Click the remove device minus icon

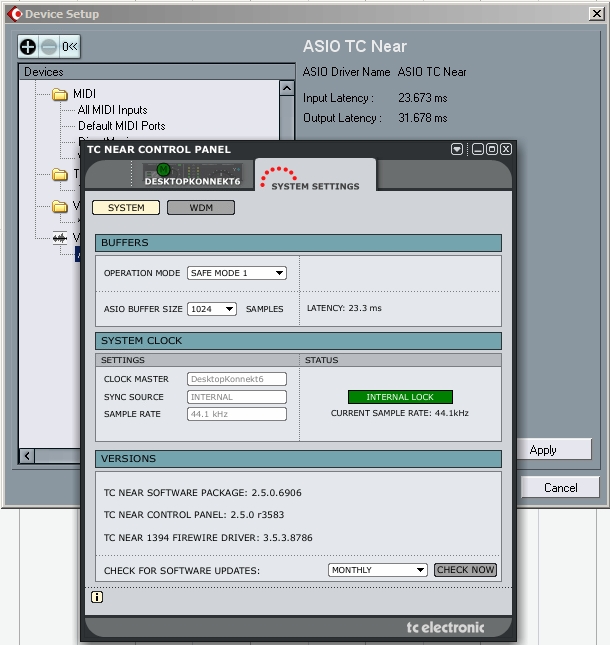click(48, 47)
